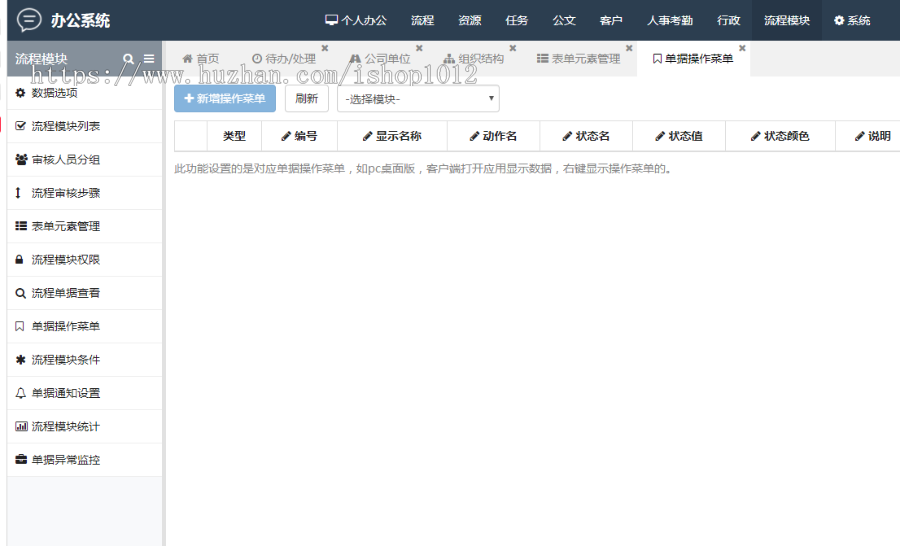Open the 行政 top menu
Screen dimensions: 900x546
click(728, 20)
